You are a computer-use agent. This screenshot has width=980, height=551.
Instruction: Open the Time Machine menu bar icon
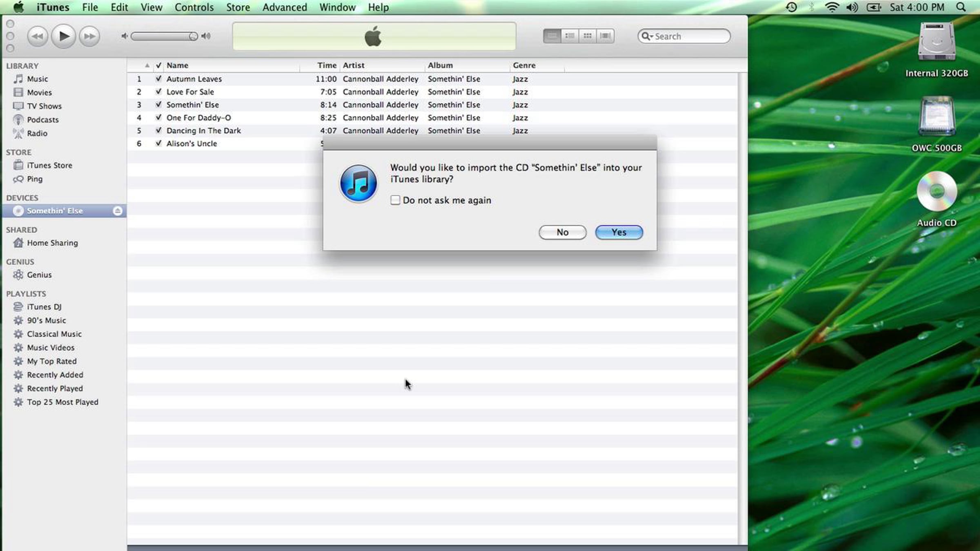pos(791,7)
